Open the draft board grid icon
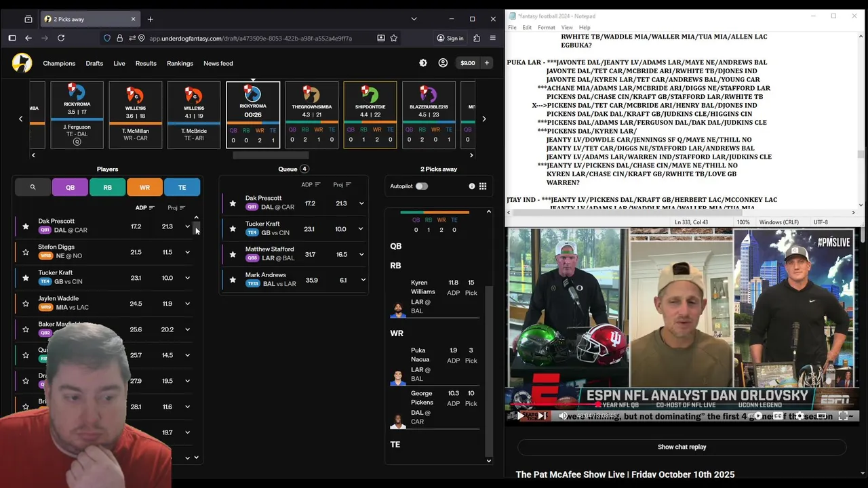Viewport: 868px width, 488px height. pyautogui.click(x=483, y=186)
